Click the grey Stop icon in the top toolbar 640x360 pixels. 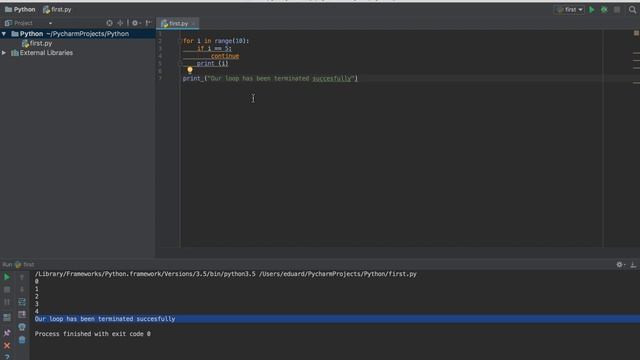coord(617,9)
